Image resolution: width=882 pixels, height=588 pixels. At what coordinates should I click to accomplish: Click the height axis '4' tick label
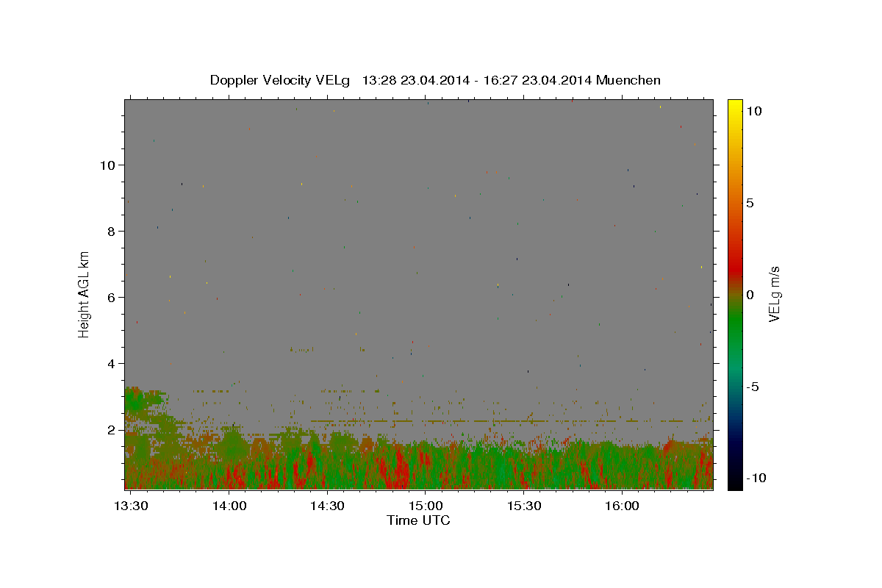click(x=111, y=363)
